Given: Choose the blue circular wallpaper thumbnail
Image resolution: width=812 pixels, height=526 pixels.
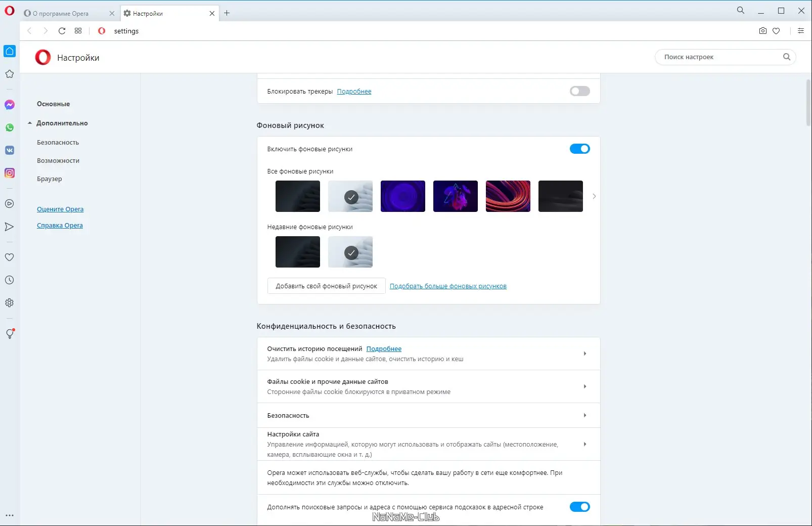Looking at the screenshot, I should [x=403, y=196].
